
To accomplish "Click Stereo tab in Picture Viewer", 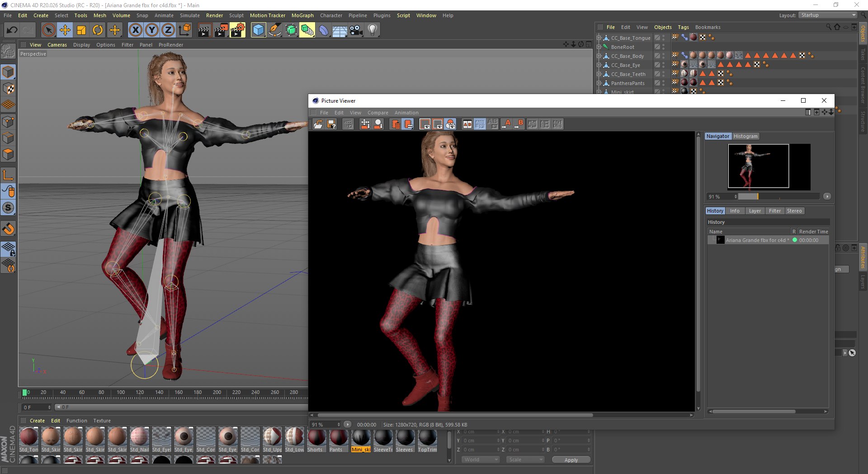I will [x=794, y=211].
